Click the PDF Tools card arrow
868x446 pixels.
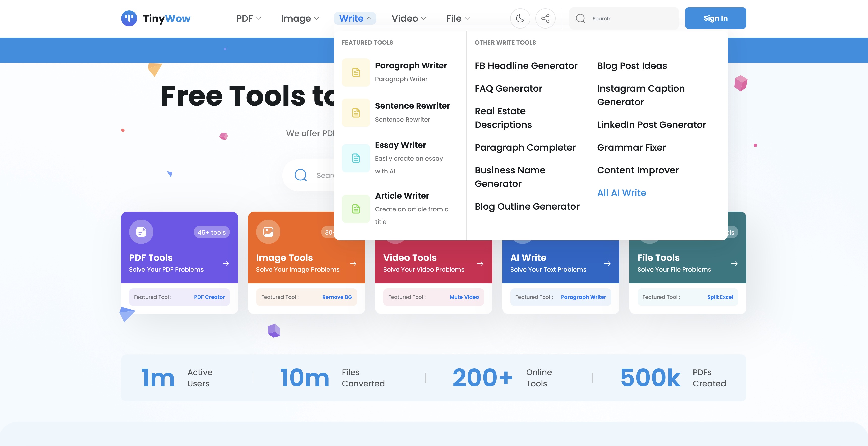(226, 264)
